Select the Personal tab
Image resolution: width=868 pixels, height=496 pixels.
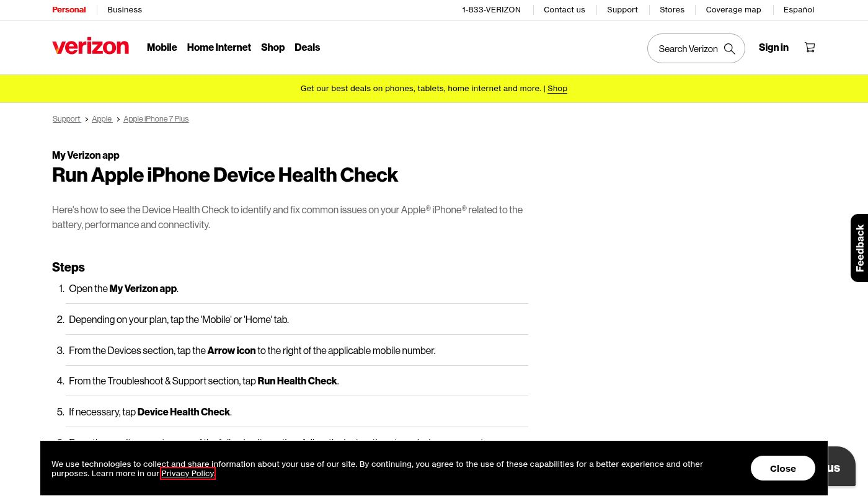tap(69, 10)
